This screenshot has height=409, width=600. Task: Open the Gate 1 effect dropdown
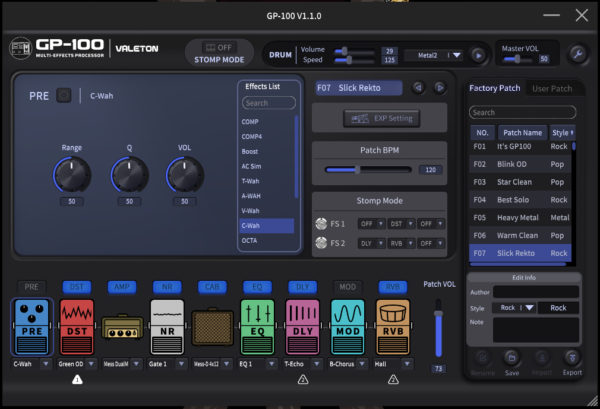(x=167, y=364)
